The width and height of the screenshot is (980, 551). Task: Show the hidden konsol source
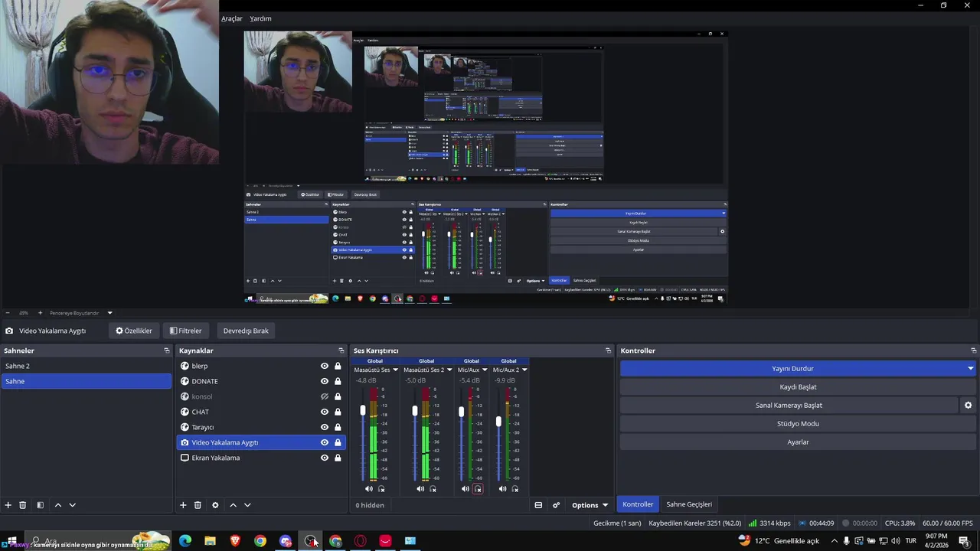point(325,396)
